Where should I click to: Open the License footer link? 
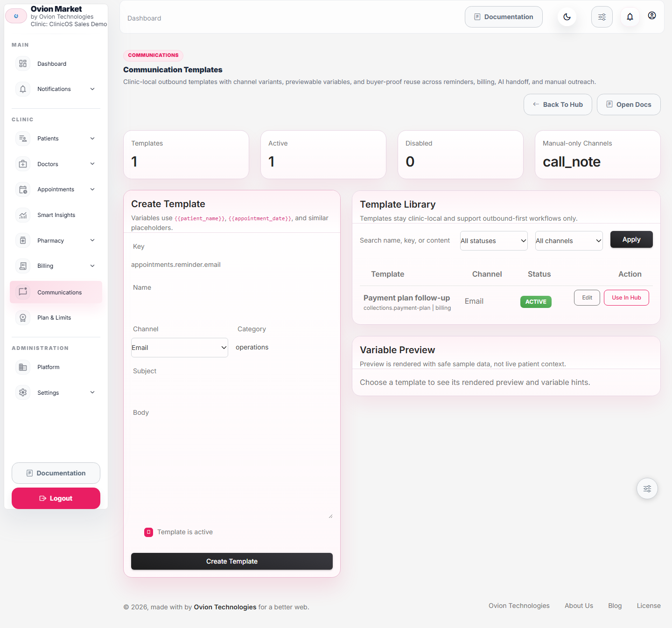649,606
